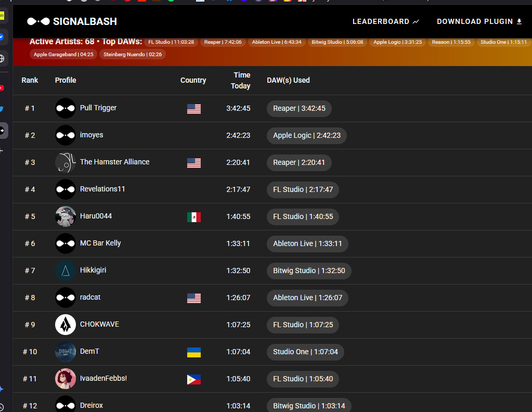
Task: Click the # 10 rank cell
Action: click(x=30, y=352)
